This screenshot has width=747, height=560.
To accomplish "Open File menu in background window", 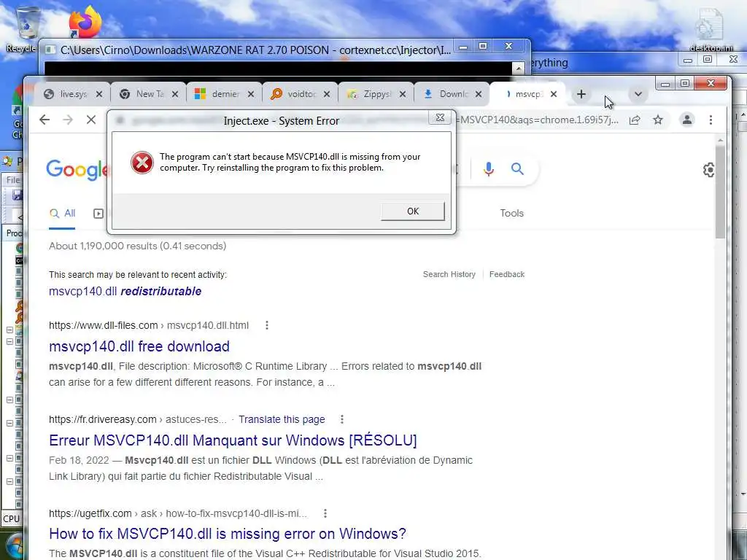I will 13,180.
